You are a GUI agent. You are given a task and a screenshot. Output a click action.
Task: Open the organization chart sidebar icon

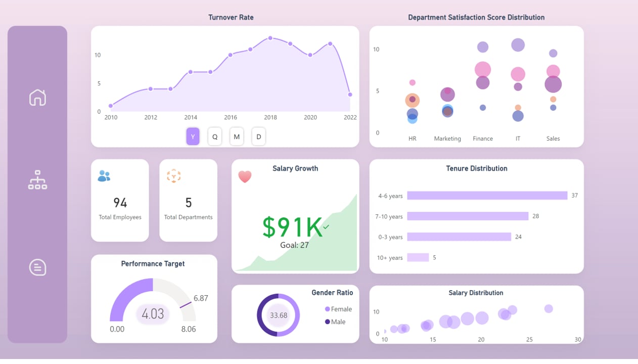[37, 180]
